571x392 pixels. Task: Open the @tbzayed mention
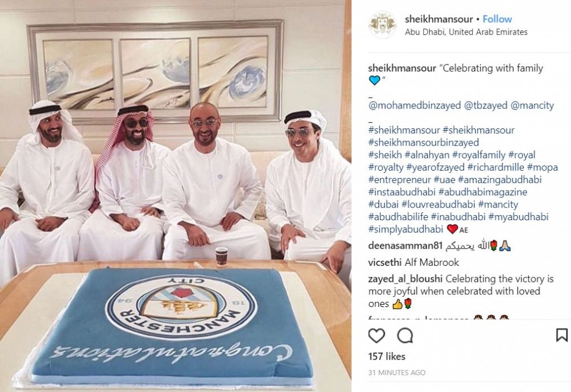(485, 106)
